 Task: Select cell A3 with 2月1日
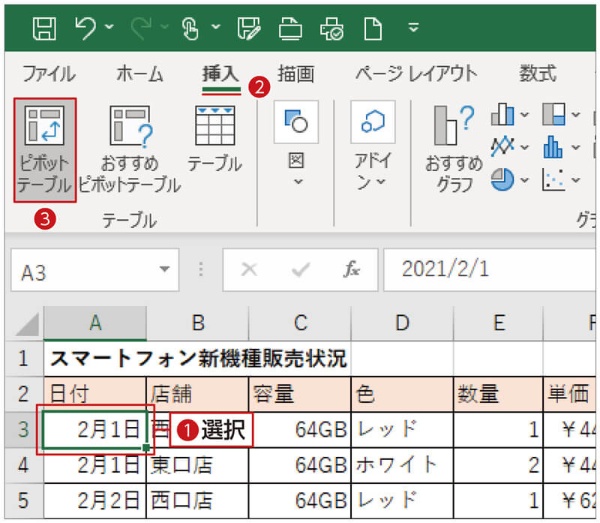point(95,430)
